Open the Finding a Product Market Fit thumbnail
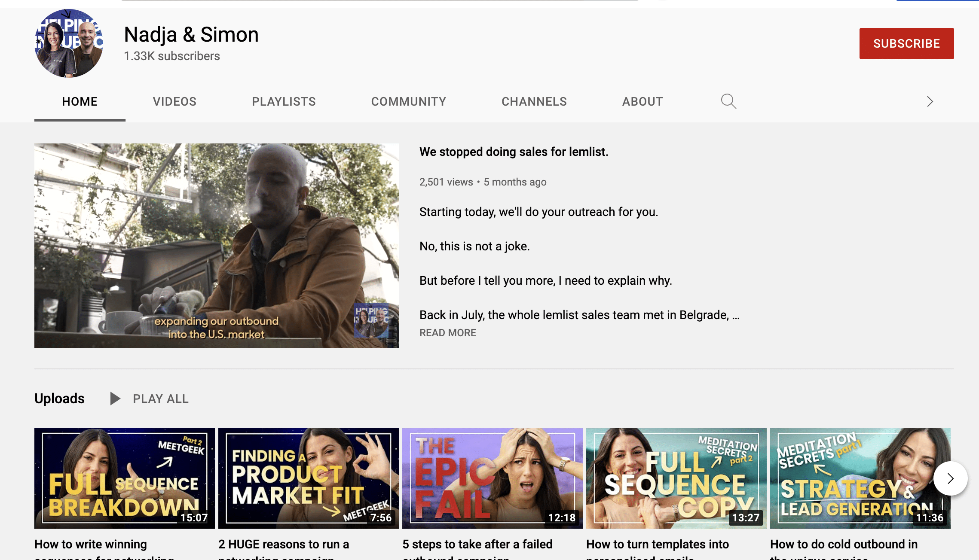Image resolution: width=979 pixels, height=560 pixels. coord(309,478)
